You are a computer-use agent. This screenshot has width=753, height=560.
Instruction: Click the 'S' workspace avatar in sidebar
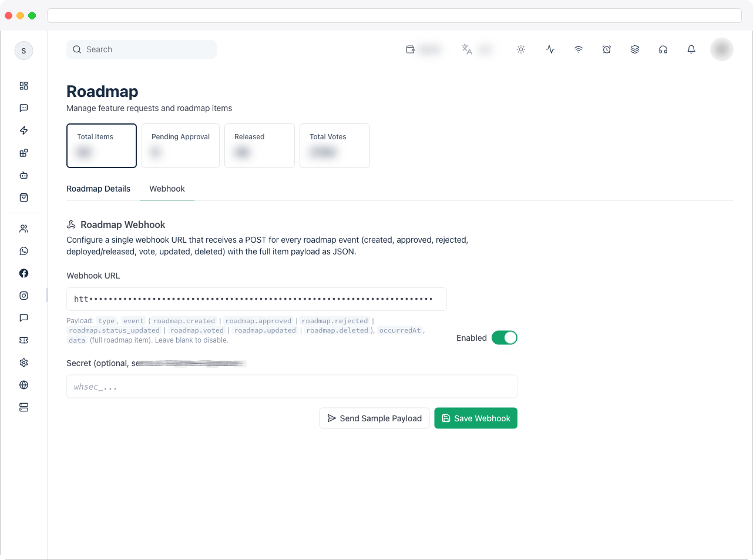23,51
